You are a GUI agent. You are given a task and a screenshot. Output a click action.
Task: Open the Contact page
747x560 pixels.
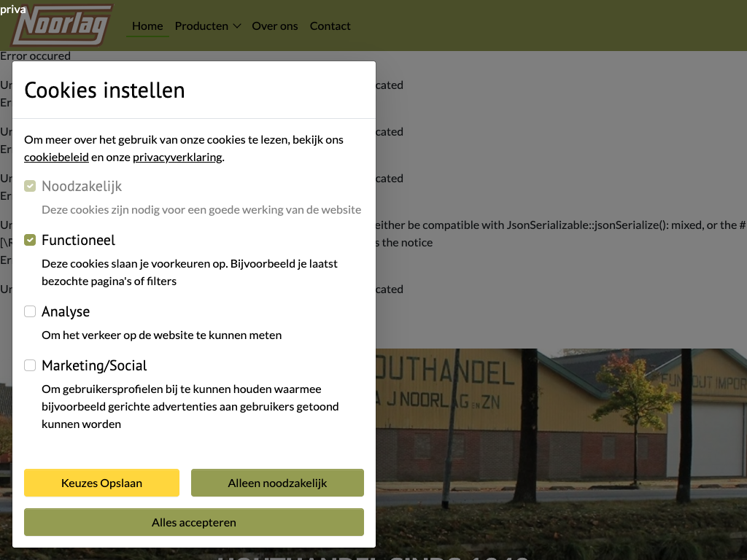coord(330,26)
